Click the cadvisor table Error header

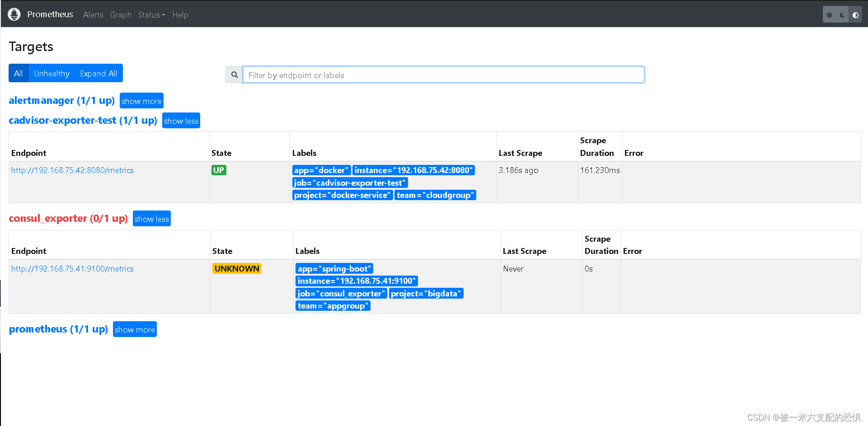pyautogui.click(x=634, y=153)
